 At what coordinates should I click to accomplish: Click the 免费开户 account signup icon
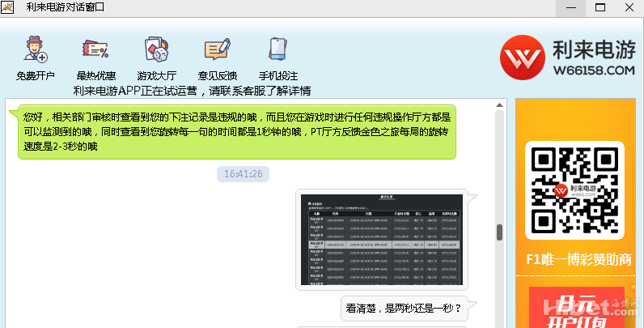click(x=36, y=51)
